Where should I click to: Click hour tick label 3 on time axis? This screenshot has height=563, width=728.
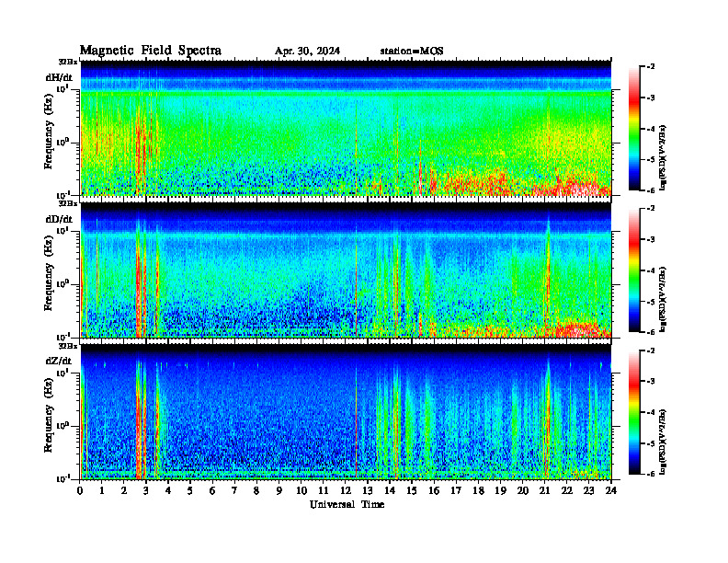146,490
